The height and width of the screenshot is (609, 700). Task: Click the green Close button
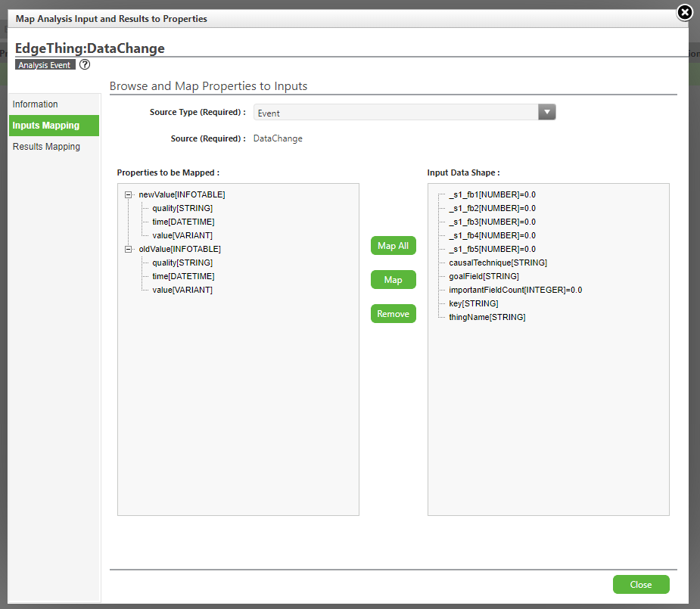pyautogui.click(x=641, y=585)
